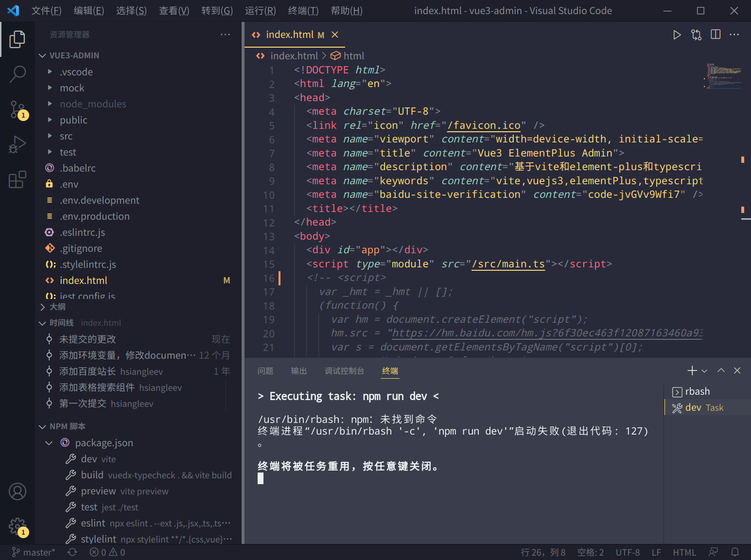Close the index.html editor tab
This screenshot has width=751, height=560.
[335, 35]
